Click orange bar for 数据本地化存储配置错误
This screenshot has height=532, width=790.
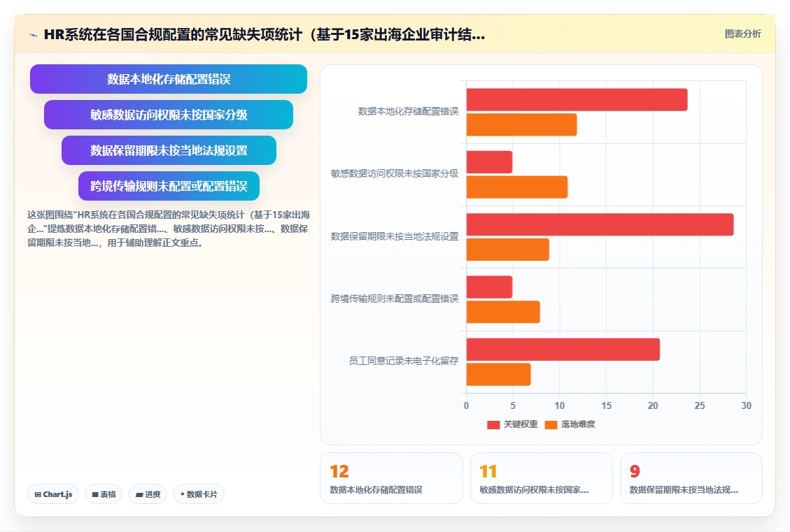click(x=521, y=125)
